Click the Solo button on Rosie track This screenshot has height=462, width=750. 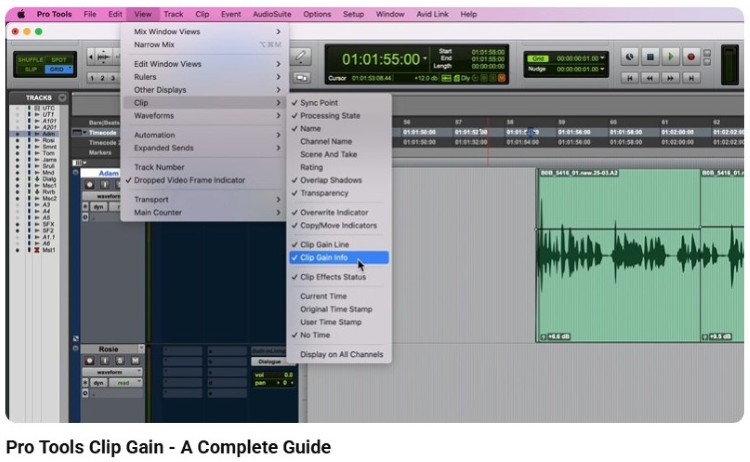(120, 361)
